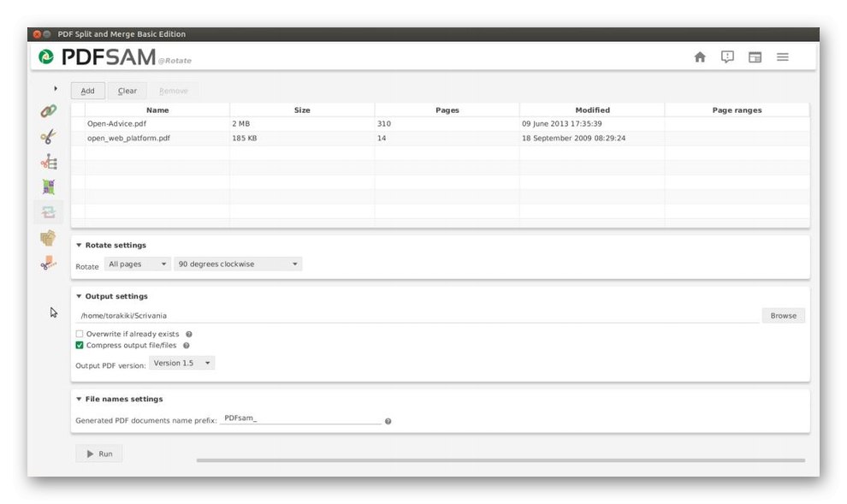The width and height of the screenshot is (847, 504).
Task: Click the progress bar next to Run
Action: 500,460
